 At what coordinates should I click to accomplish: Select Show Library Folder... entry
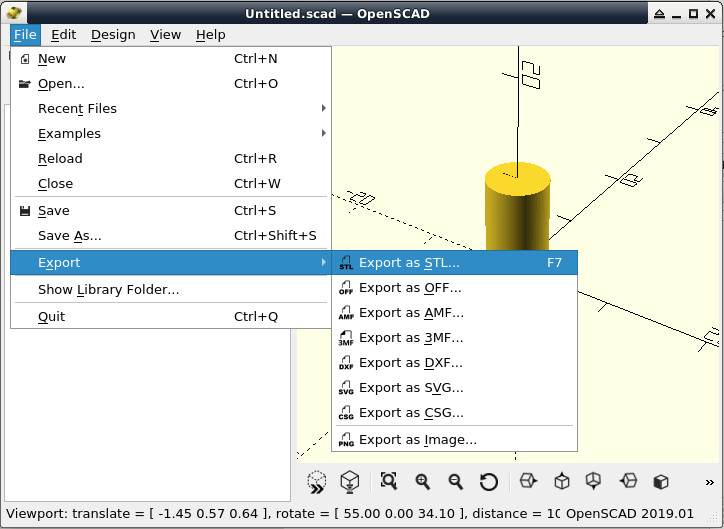[x=109, y=289]
